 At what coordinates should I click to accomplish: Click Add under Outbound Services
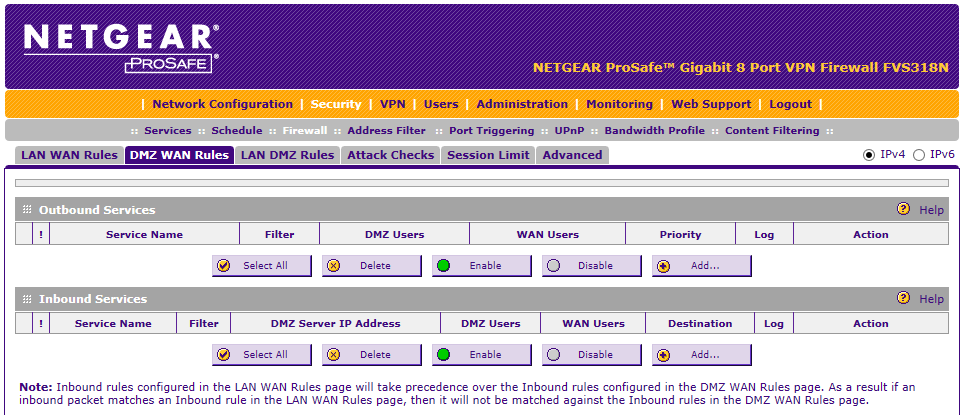point(701,265)
